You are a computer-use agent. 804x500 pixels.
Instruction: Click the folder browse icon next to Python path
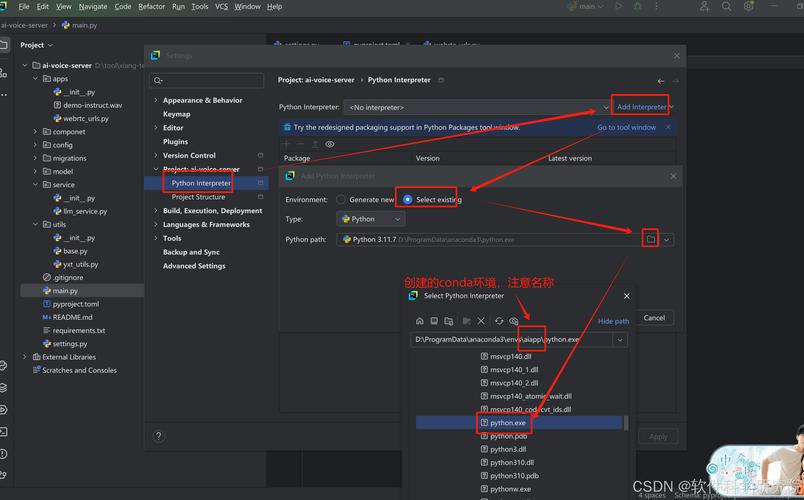coord(650,239)
